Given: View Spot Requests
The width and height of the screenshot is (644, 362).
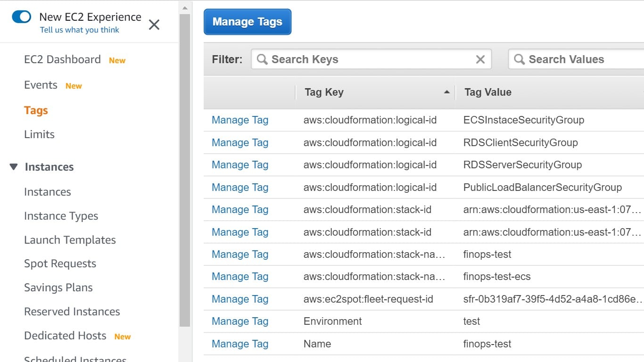Looking at the screenshot, I should click(x=60, y=263).
